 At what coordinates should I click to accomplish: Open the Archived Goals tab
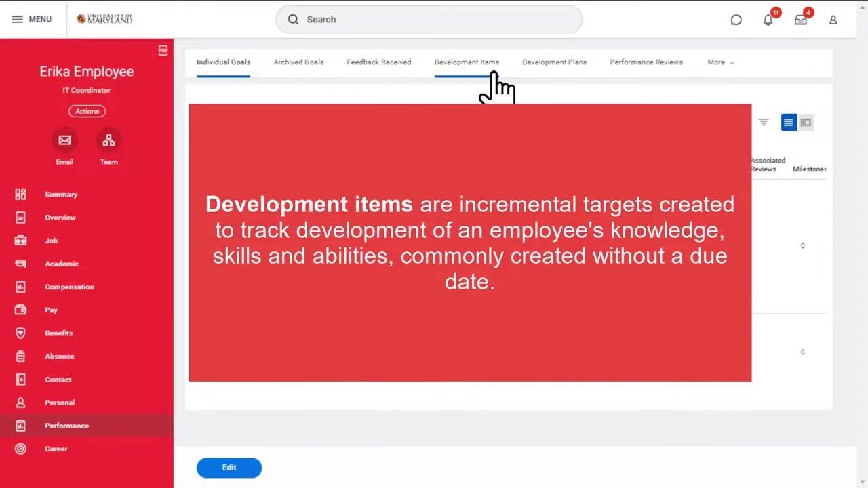(x=298, y=62)
